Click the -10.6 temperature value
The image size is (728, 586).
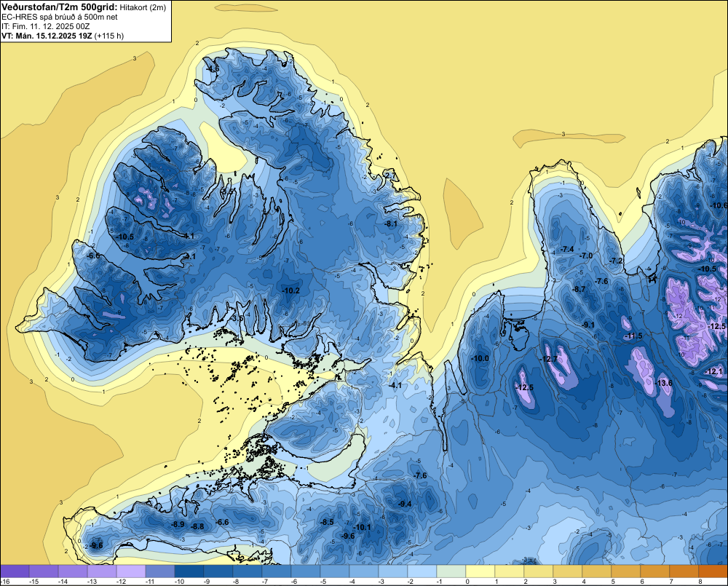pos(719,205)
